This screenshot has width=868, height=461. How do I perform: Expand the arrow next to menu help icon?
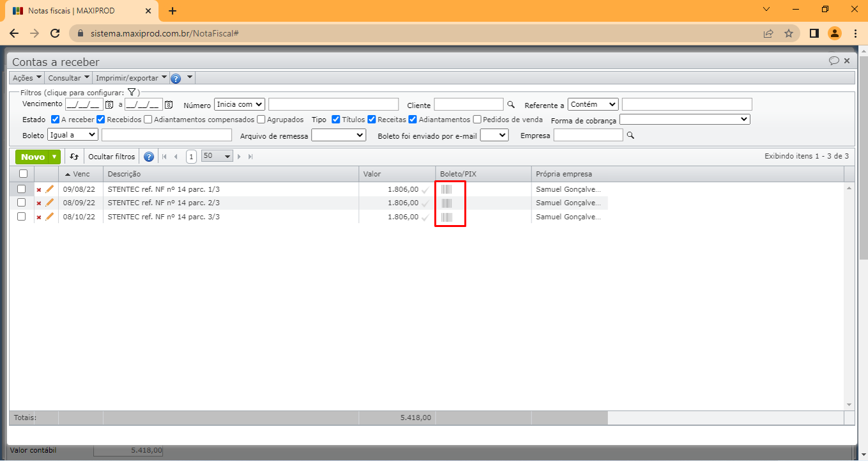[x=190, y=78]
